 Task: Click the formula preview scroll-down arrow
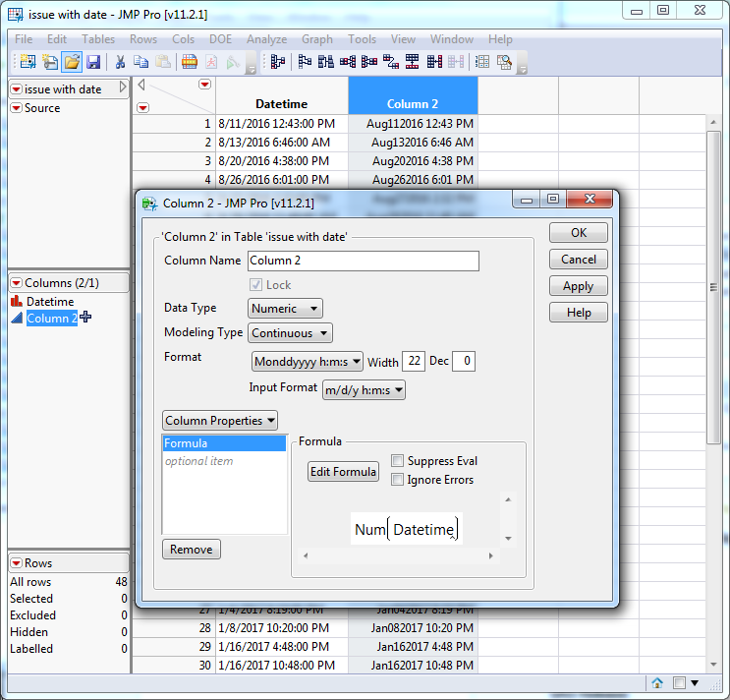point(508,539)
